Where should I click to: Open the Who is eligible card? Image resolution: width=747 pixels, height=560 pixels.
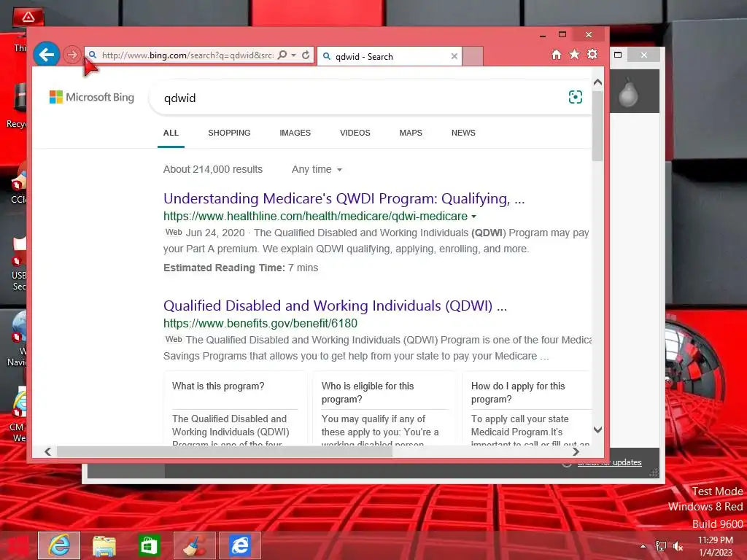(384, 408)
